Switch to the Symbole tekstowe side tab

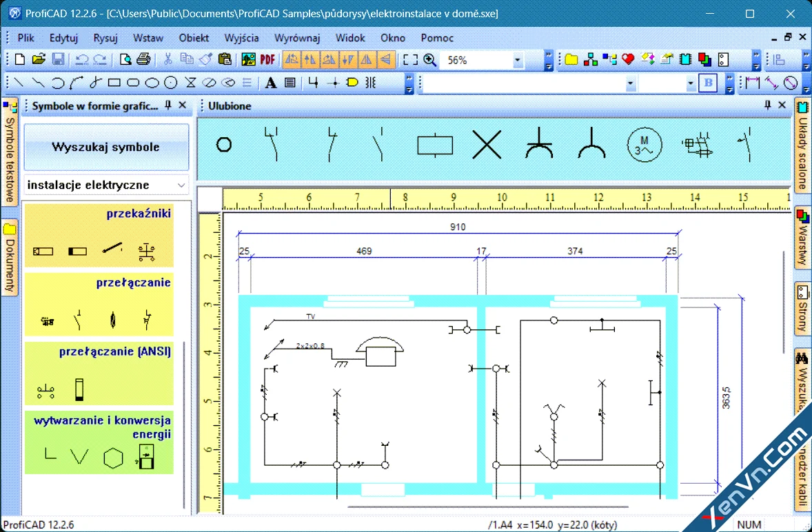(x=10, y=153)
